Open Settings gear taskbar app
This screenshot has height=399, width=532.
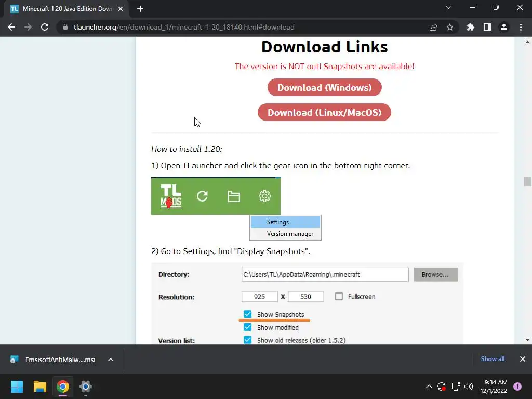(86, 387)
